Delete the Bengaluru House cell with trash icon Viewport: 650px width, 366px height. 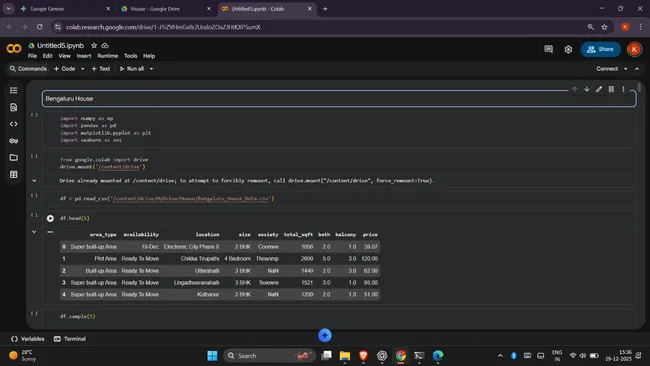click(611, 89)
